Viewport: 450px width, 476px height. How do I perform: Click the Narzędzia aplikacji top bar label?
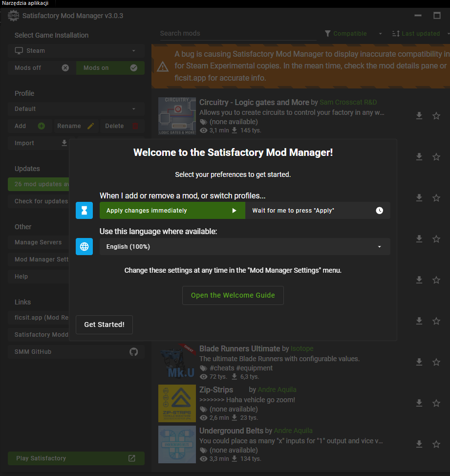[x=25, y=3]
